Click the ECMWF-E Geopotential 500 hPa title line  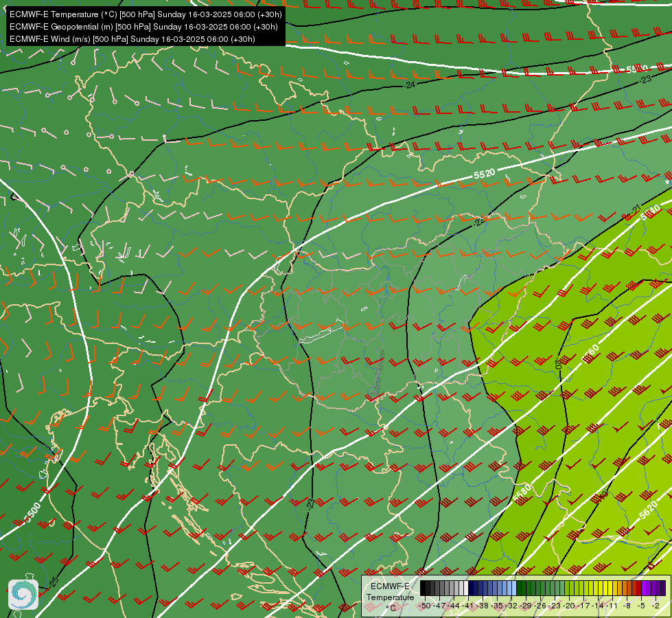[143, 27]
